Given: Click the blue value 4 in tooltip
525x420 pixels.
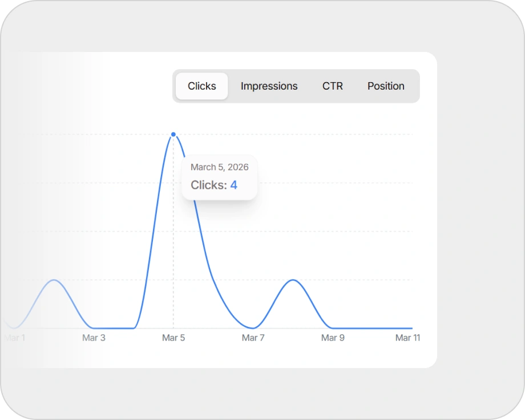Looking at the screenshot, I should coord(233,185).
